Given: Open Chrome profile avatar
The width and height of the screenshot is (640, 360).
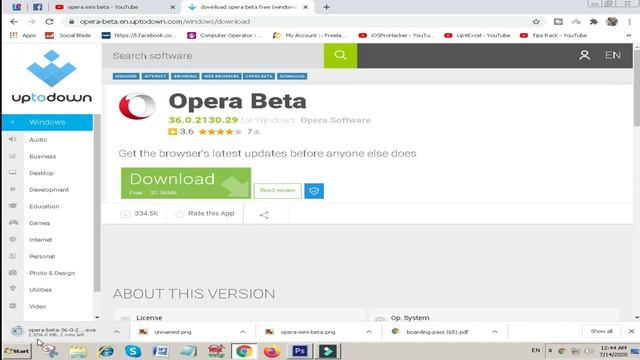Looking at the screenshot, I should [x=612, y=22].
